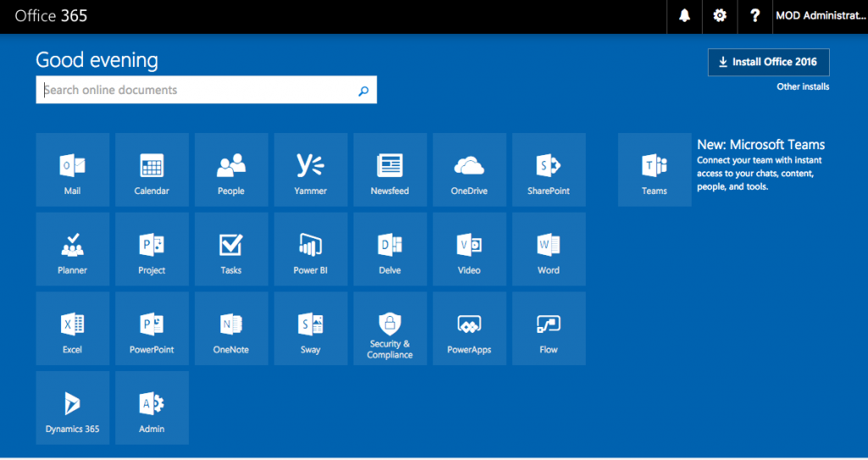The image size is (868, 460).
Task: Open the MOD Administrator account menu
Action: click(x=821, y=16)
